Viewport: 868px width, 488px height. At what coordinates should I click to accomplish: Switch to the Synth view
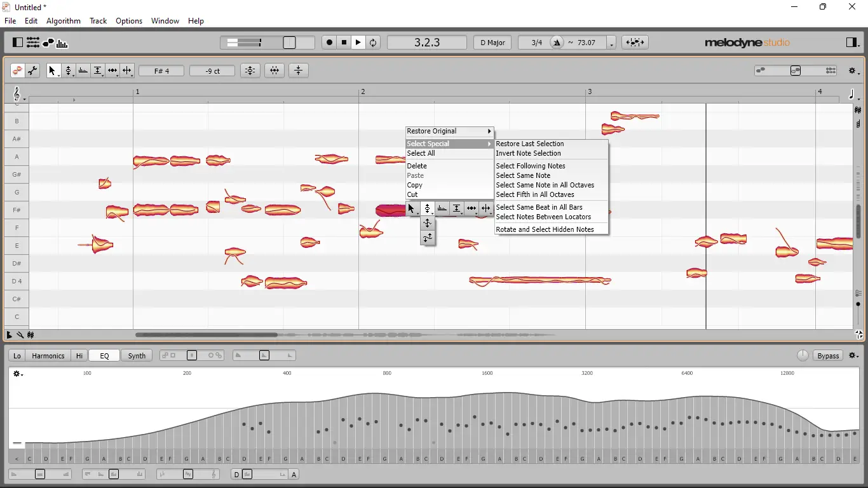tap(137, 356)
